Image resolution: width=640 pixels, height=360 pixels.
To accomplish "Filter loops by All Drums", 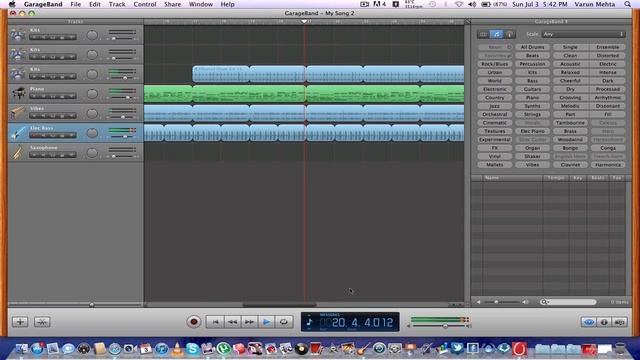I will pos(532,47).
